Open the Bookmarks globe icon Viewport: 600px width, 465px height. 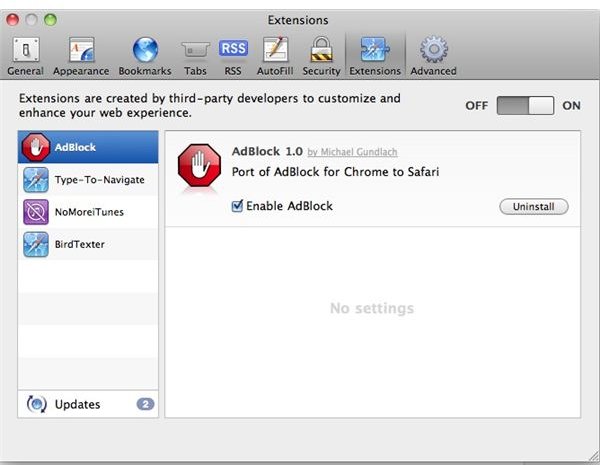click(x=145, y=50)
